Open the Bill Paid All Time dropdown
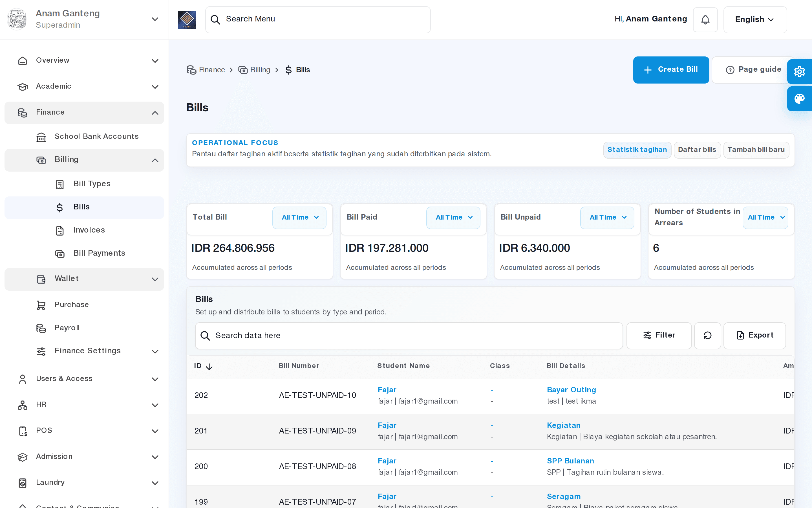The image size is (812, 508). tap(453, 218)
